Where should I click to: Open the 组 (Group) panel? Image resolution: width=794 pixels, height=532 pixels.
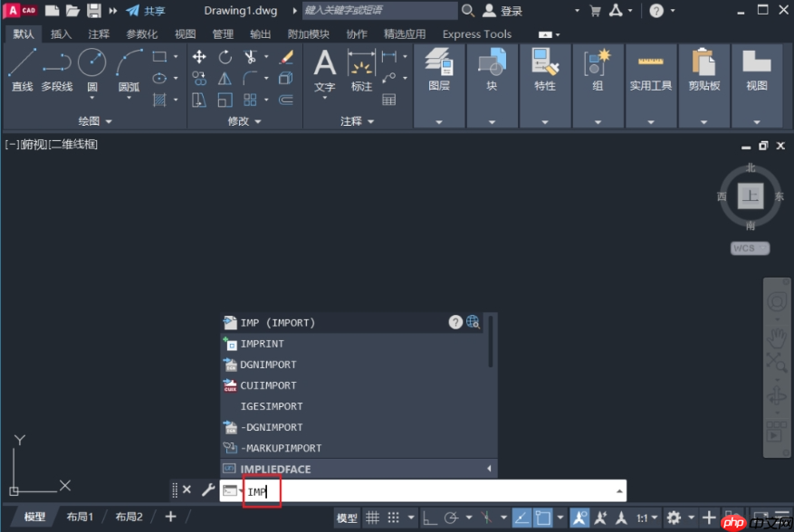coord(598,85)
